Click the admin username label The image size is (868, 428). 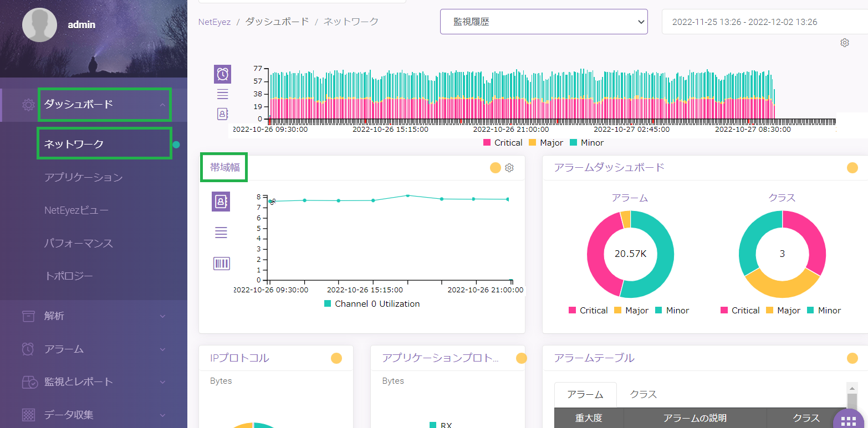81,25
